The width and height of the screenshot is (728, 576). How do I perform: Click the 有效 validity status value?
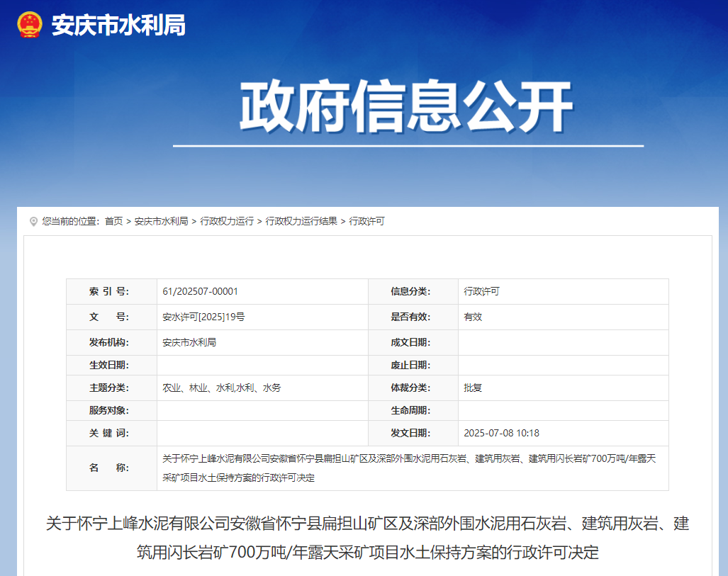tap(473, 317)
